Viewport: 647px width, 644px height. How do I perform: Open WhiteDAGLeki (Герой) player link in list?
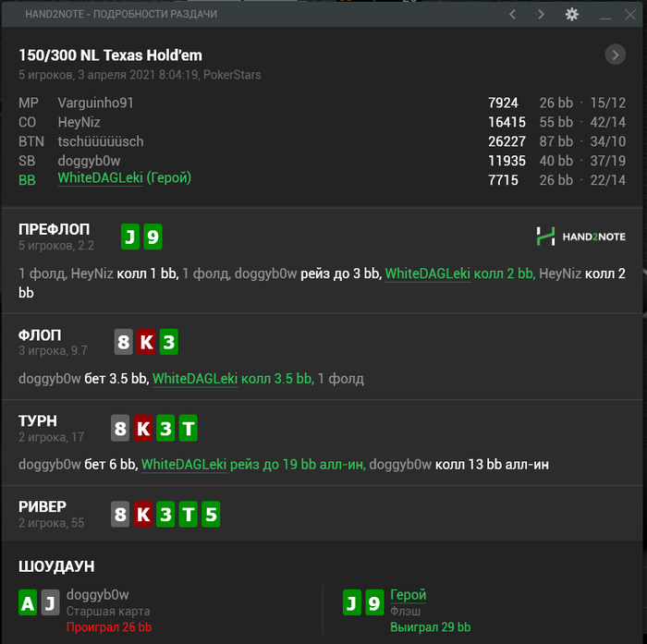[124, 177]
